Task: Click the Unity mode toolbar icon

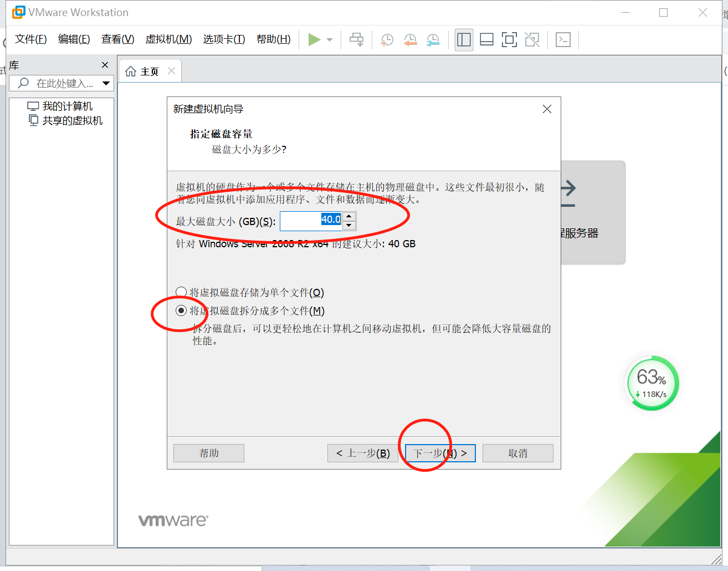Action: tap(532, 39)
